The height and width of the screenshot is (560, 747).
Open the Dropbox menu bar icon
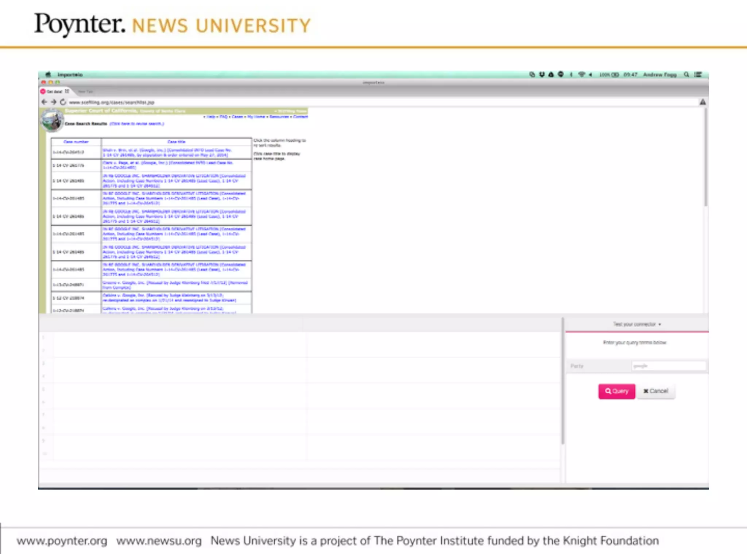pos(542,74)
